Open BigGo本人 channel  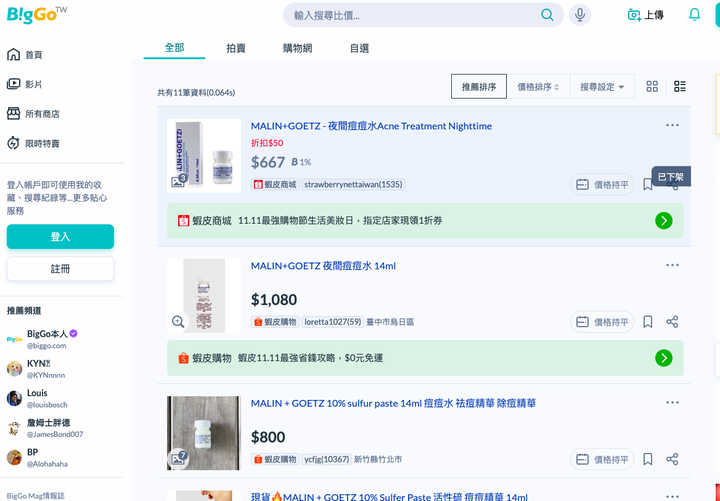click(x=42, y=339)
